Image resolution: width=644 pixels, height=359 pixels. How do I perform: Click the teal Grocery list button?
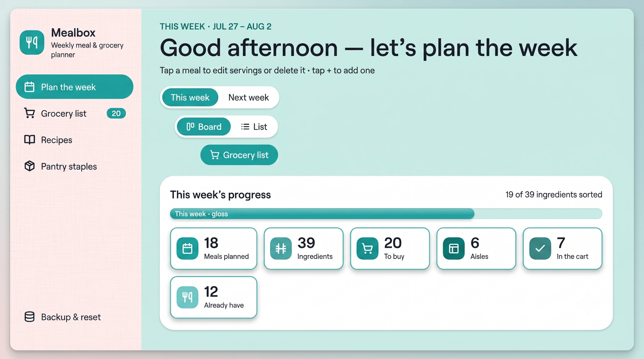(239, 155)
